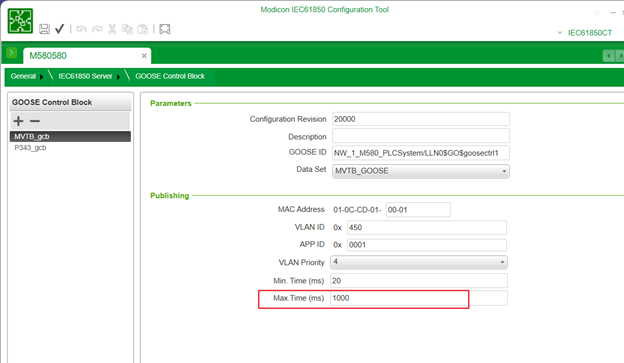Open the VLAN Priority dropdown

(x=419, y=262)
